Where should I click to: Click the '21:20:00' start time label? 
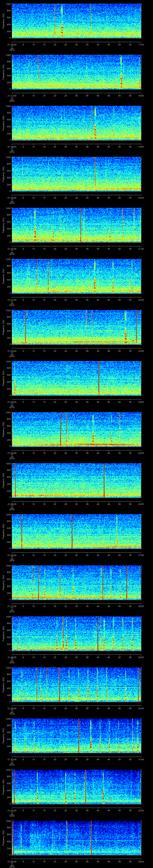[12, 249]
